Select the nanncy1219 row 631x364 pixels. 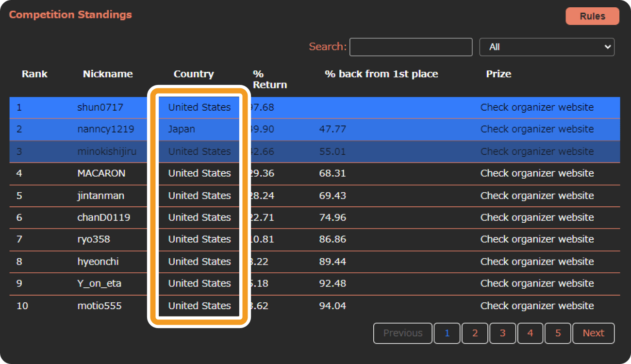click(x=315, y=130)
